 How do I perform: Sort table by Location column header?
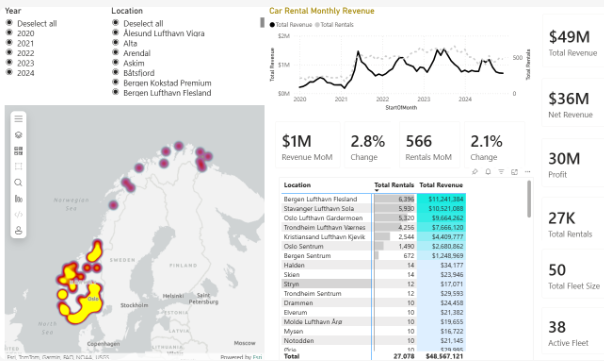click(x=297, y=185)
